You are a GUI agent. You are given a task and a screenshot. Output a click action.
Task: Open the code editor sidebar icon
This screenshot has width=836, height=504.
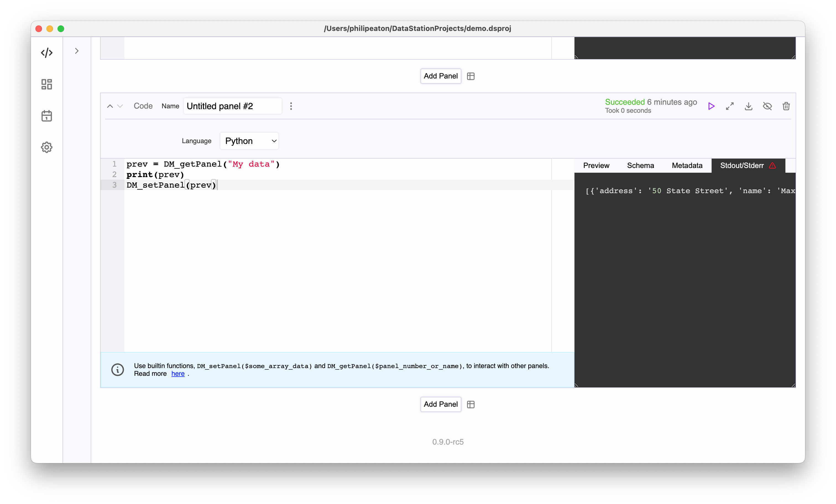click(x=46, y=53)
